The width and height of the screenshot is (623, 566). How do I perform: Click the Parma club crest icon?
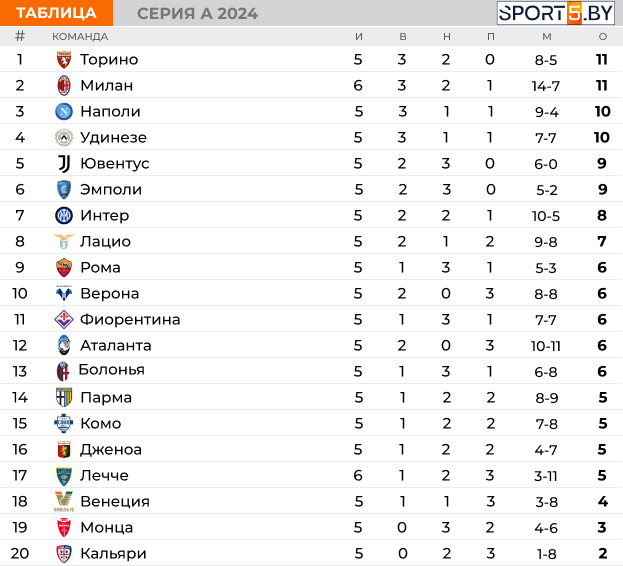point(64,398)
